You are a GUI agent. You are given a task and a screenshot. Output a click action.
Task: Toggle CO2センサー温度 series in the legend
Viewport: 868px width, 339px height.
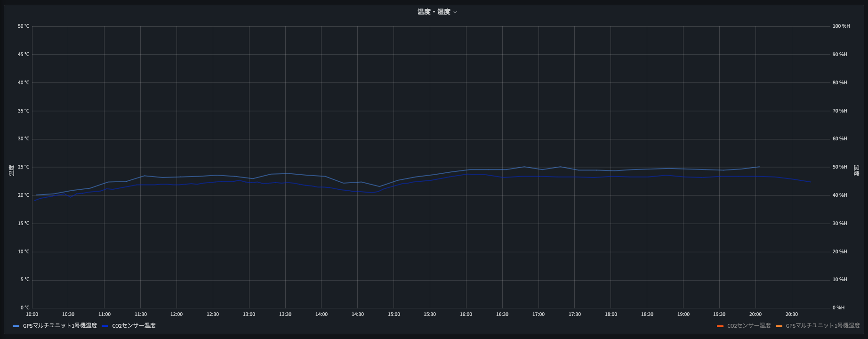pyautogui.click(x=134, y=326)
